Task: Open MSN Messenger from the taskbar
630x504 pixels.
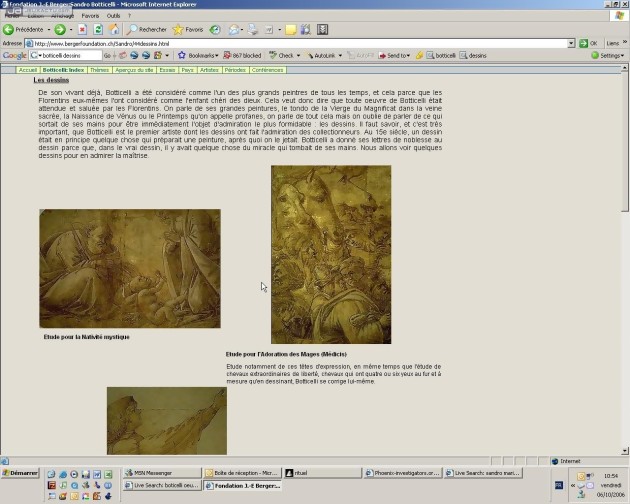Action: click(x=158, y=473)
